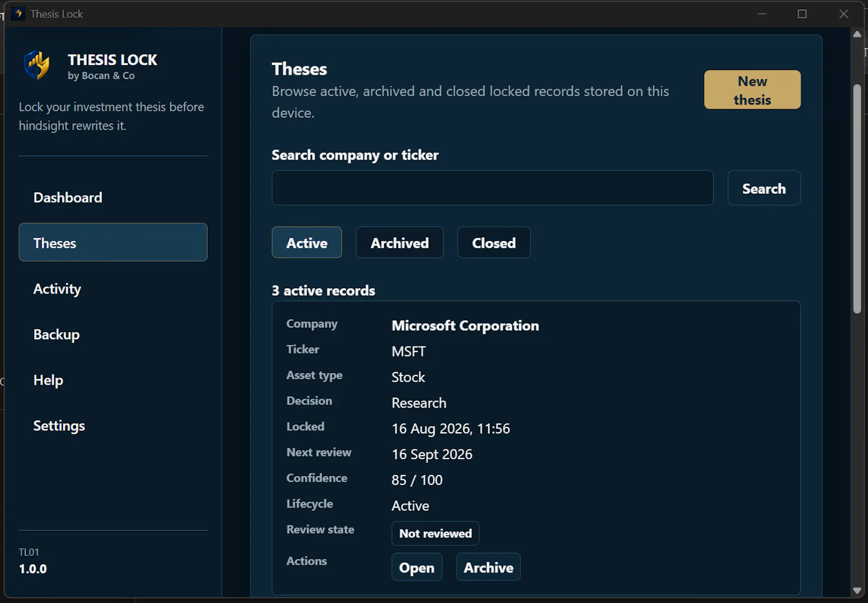Click the version number 1.0.0
The image size is (868, 603).
tap(33, 569)
